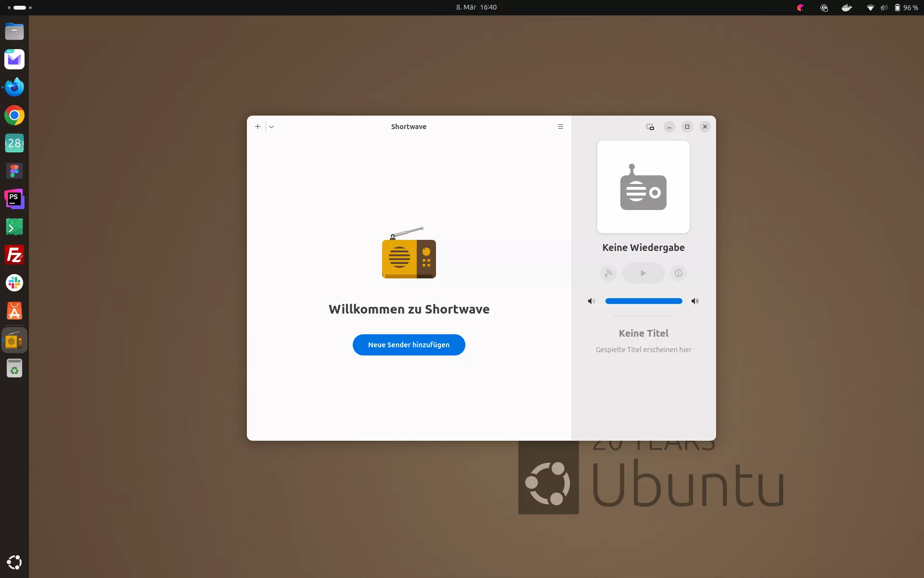The image size is (924, 578).
Task: Click Neue Sender hinzufügen button
Action: point(409,345)
